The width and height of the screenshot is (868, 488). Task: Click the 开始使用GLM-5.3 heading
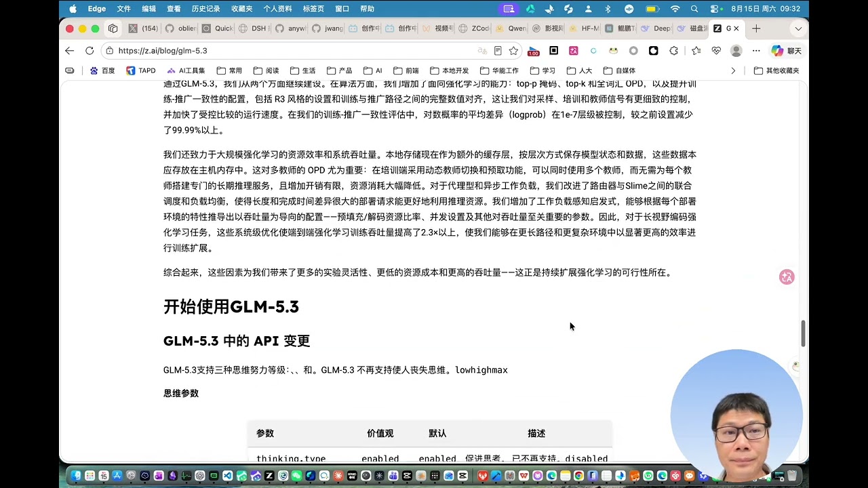[231, 306]
